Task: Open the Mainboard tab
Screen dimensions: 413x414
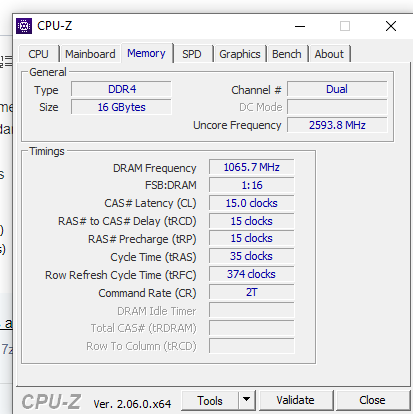Action: tap(90, 54)
